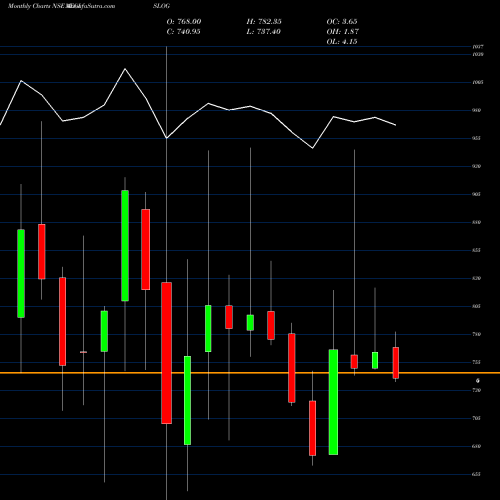Click the 655 price axis label
Screen dimensions: 500x500
pyautogui.click(x=476, y=474)
